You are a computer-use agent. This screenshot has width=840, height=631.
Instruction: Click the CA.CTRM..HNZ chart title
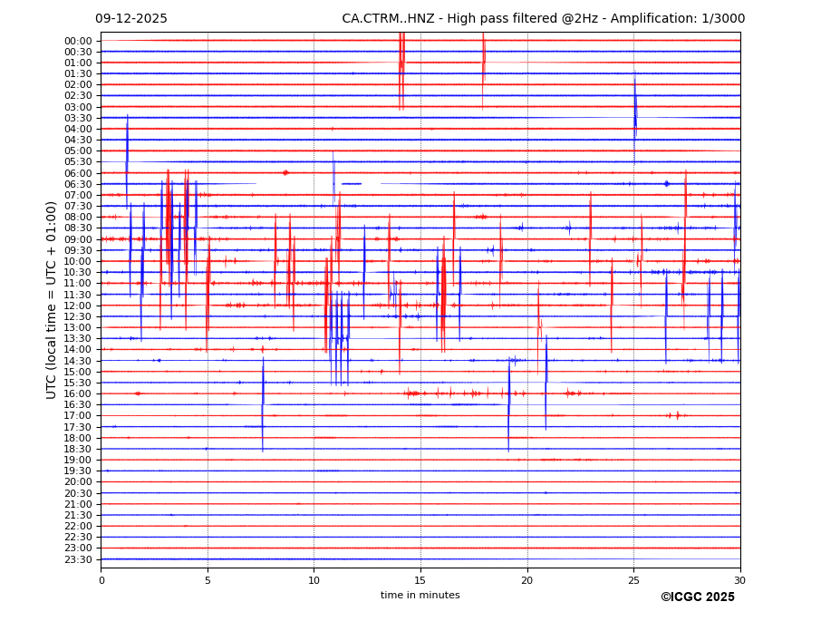coord(543,19)
